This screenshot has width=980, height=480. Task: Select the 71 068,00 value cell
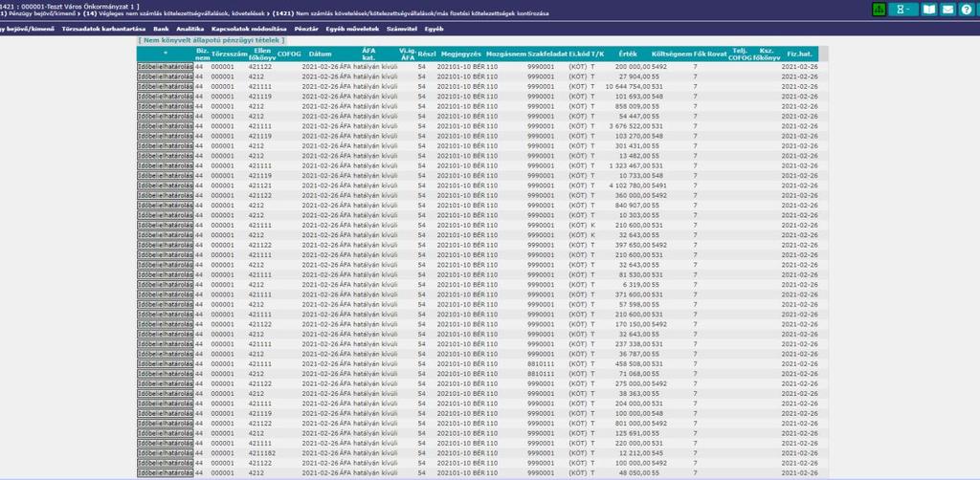[x=635, y=373]
